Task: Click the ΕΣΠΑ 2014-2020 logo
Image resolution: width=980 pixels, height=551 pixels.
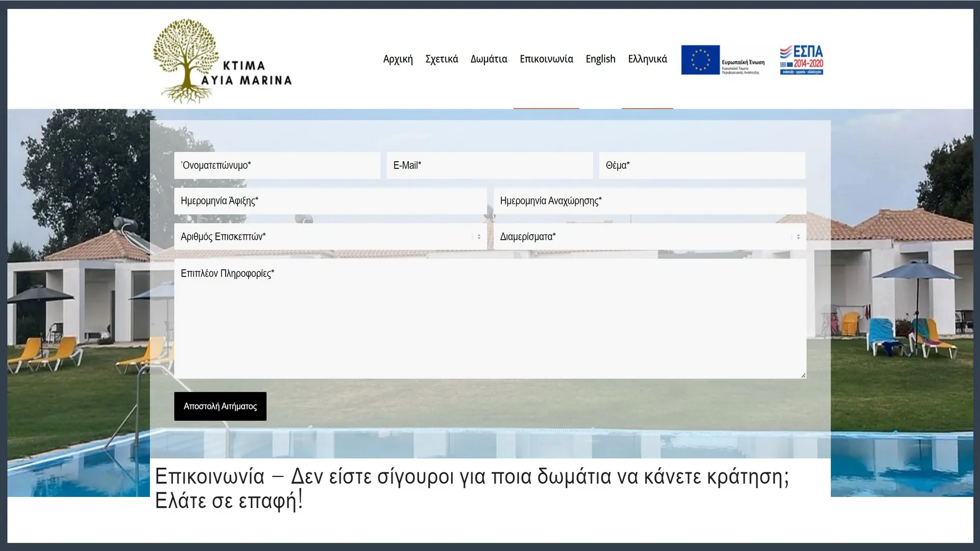Action: [x=801, y=60]
